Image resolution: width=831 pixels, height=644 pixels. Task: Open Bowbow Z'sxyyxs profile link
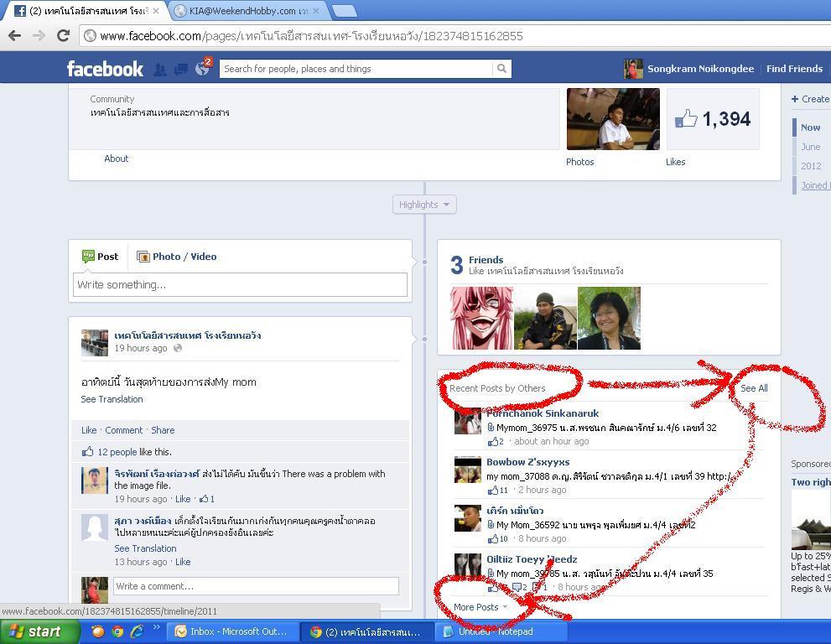[x=527, y=462]
